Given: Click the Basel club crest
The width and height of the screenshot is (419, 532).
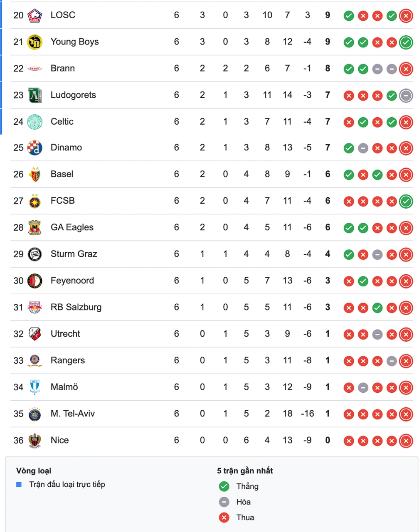Looking at the screenshot, I should [x=35, y=175].
